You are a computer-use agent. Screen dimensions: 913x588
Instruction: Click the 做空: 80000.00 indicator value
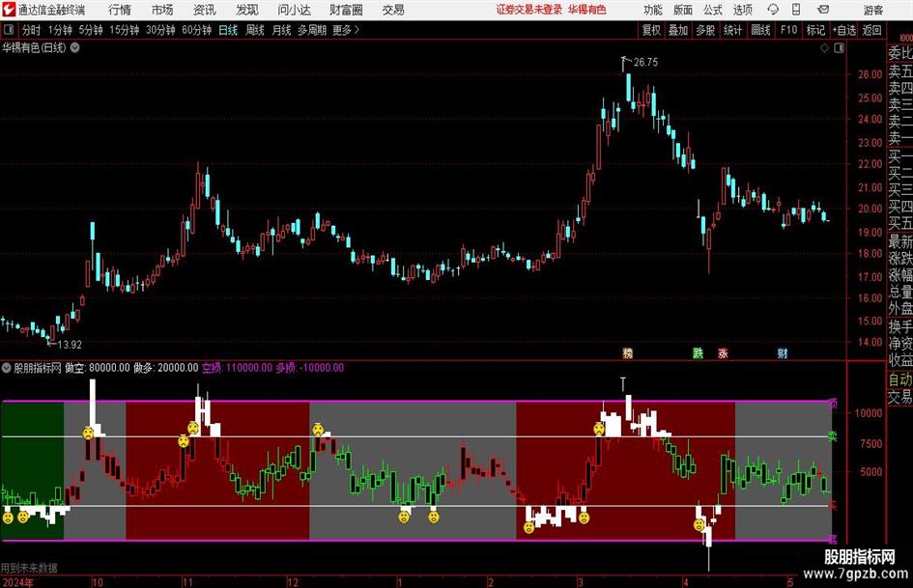98,367
